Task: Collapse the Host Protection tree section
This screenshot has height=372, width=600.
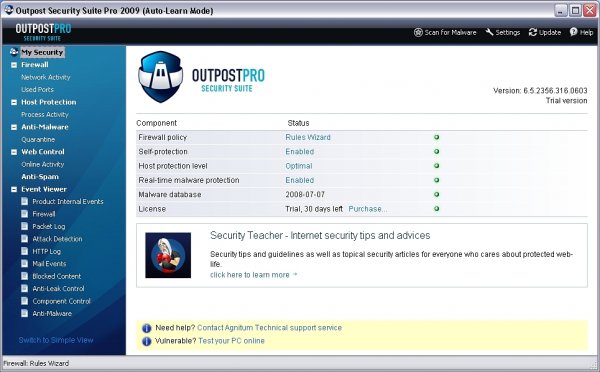Action: (14, 102)
